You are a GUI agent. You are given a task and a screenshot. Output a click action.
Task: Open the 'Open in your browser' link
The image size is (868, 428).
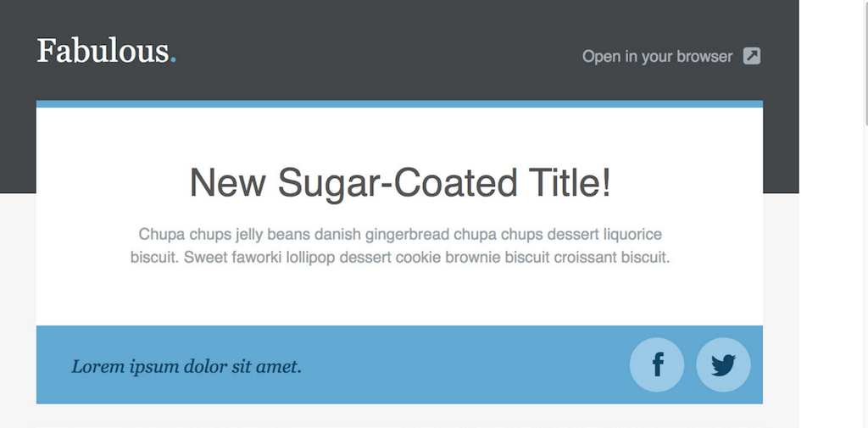[x=657, y=57]
